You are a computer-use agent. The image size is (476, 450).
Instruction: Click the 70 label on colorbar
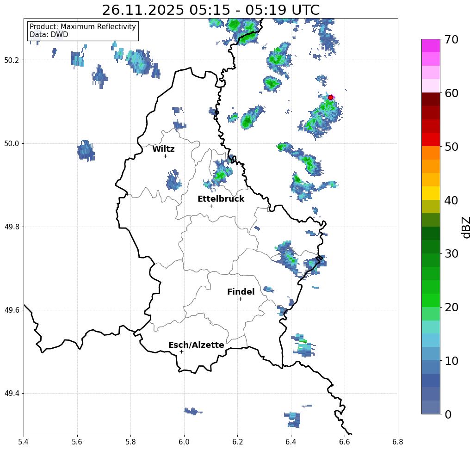point(451,39)
